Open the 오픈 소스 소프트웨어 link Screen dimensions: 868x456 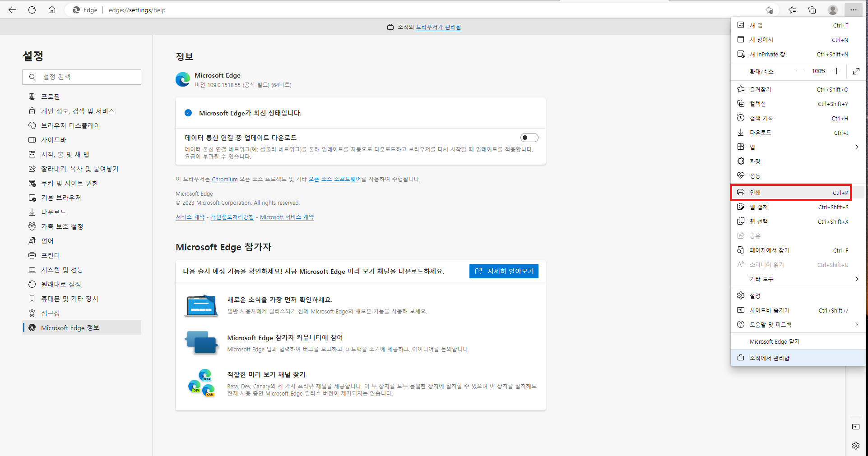[x=334, y=179]
